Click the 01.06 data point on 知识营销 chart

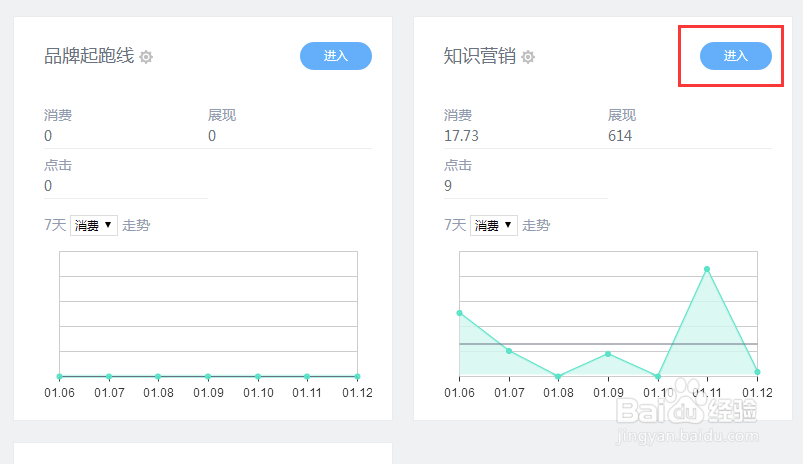tap(460, 313)
